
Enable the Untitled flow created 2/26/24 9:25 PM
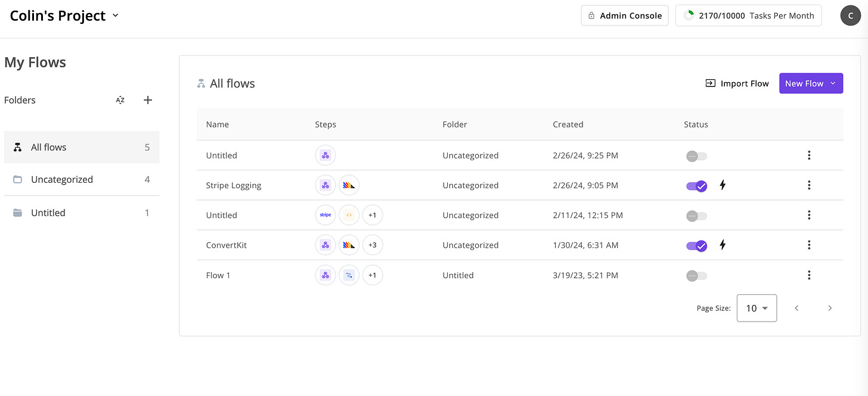tap(696, 156)
